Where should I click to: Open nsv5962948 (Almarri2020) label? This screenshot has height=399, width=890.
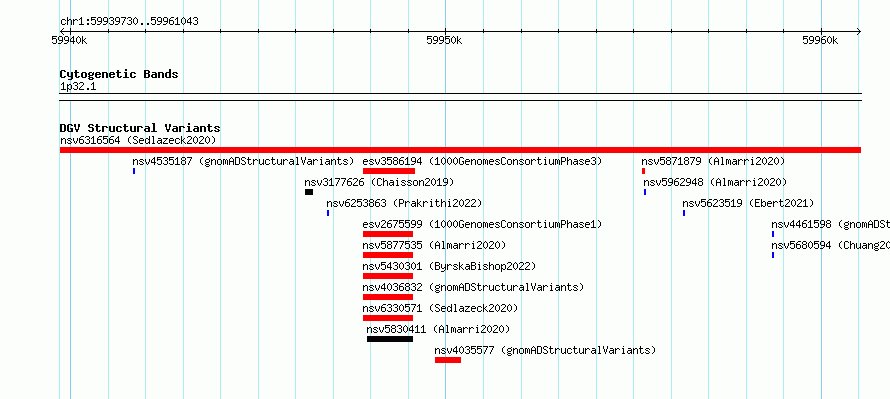pyautogui.click(x=715, y=182)
